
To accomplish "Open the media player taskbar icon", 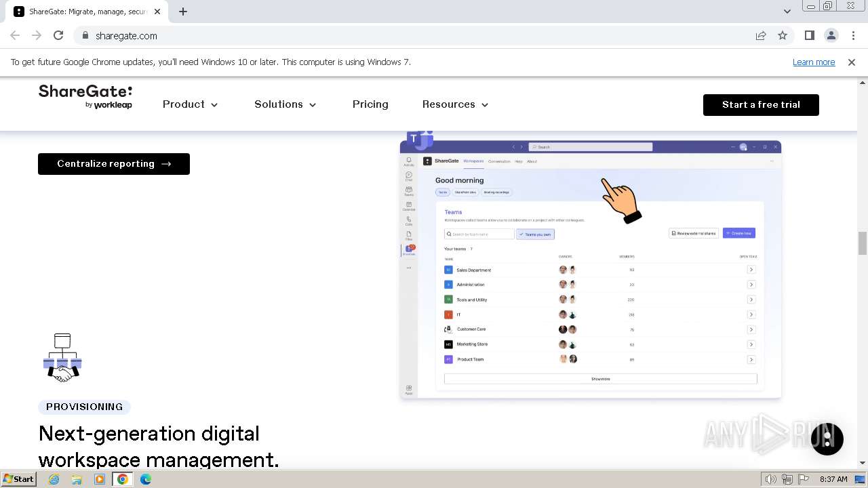I will [100, 479].
